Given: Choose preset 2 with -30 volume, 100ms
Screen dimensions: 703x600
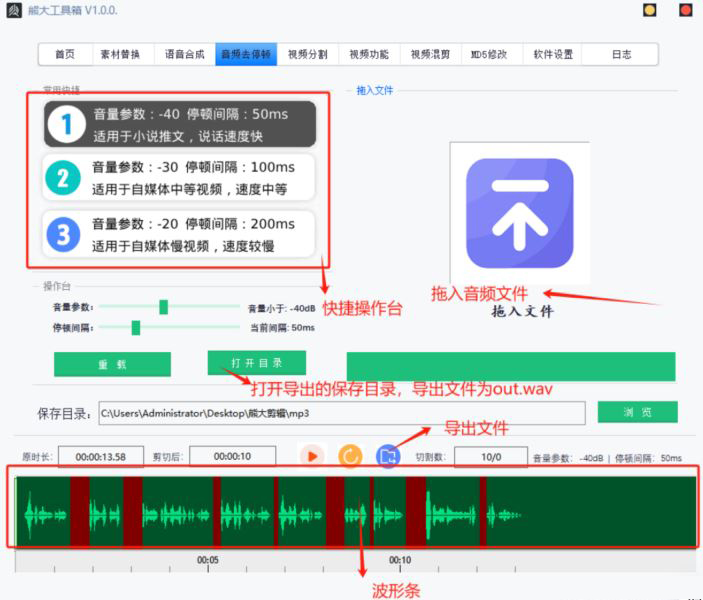Looking at the screenshot, I should [178, 178].
